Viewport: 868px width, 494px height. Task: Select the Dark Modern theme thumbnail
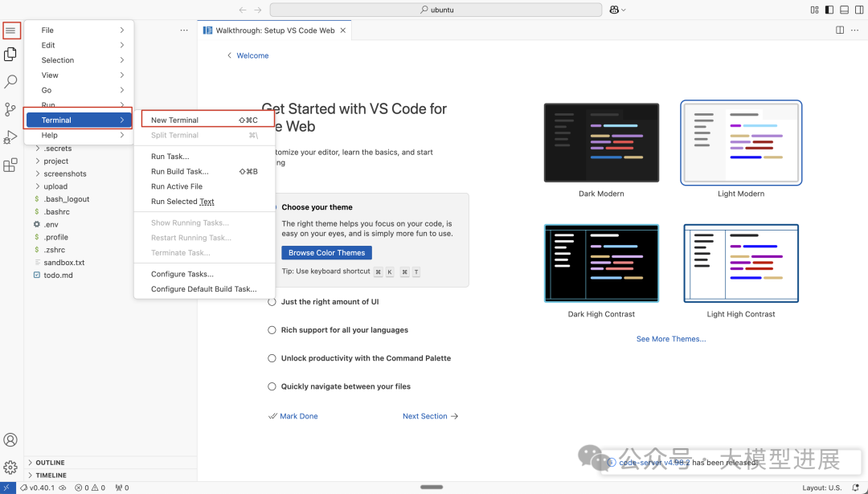tap(602, 143)
